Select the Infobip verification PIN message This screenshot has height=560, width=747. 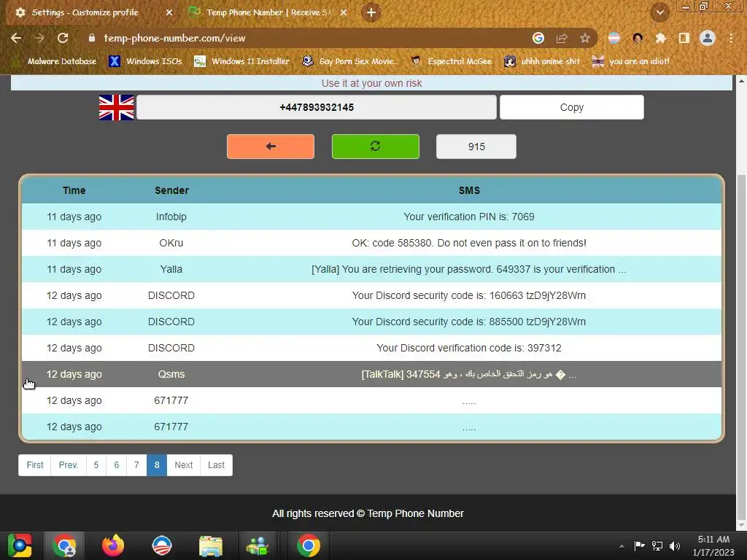(x=371, y=217)
